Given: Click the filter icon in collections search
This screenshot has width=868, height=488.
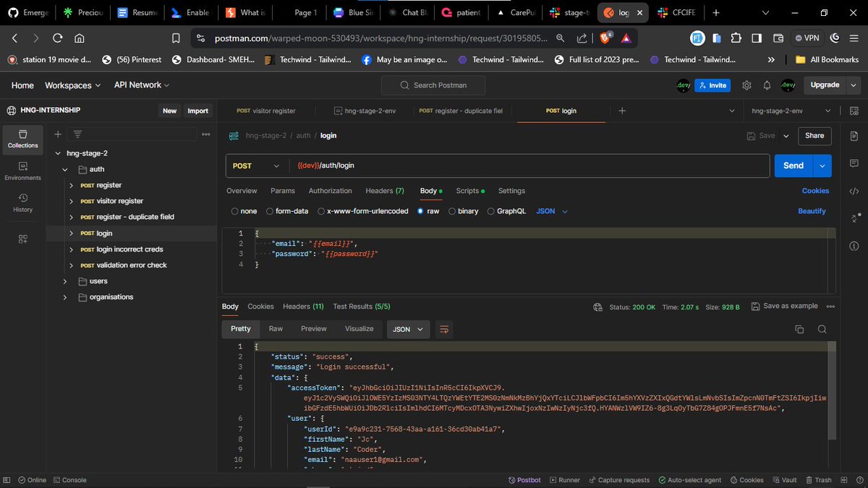Looking at the screenshot, I should 77,134.
